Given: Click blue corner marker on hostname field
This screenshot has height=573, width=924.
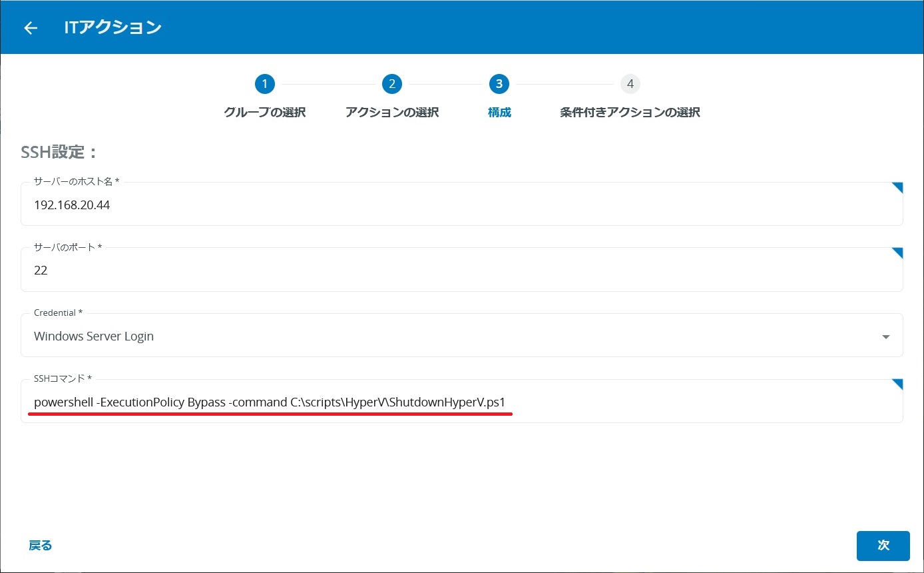Looking at the screenshot, I should (897, 188).
